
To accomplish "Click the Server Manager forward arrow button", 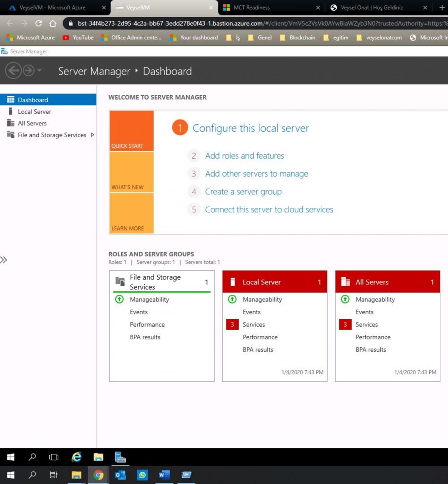I will coord(29,71).
